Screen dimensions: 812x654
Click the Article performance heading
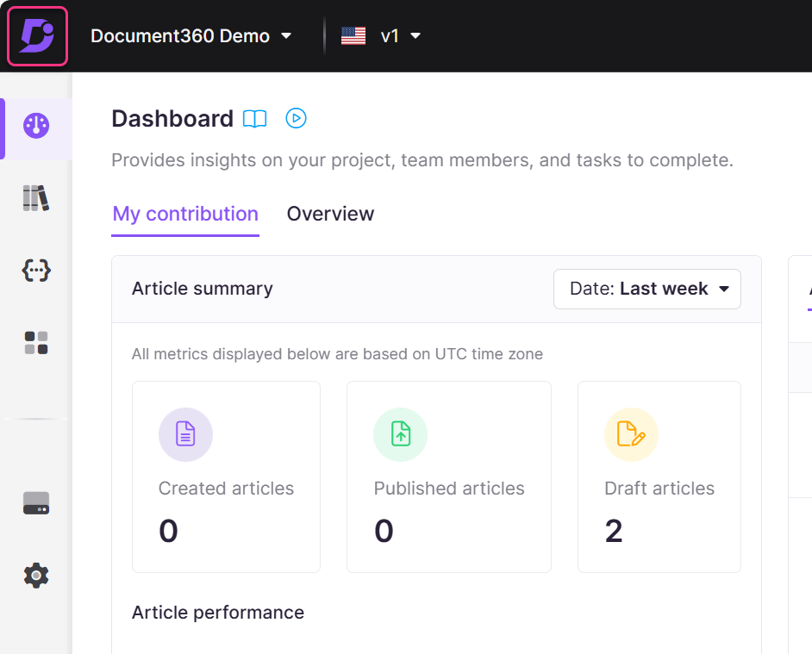[217, 612]
